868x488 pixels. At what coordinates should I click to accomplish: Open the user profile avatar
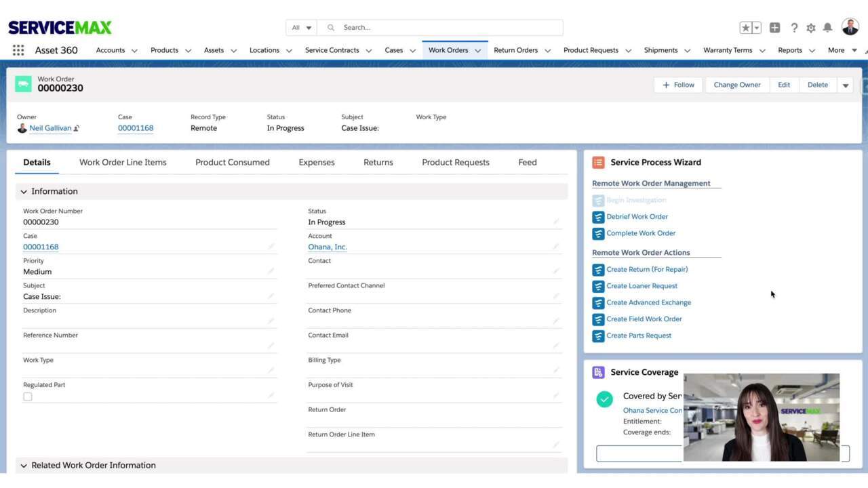tap(850, 27)
